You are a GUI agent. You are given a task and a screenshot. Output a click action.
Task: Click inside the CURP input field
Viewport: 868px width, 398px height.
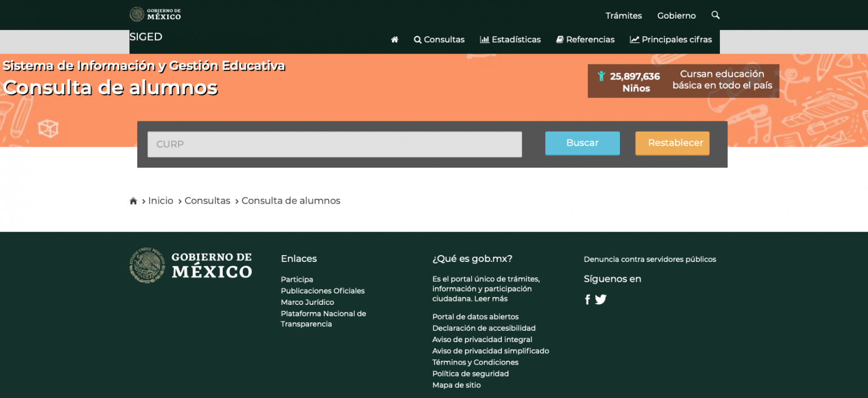tap(335, 144)
